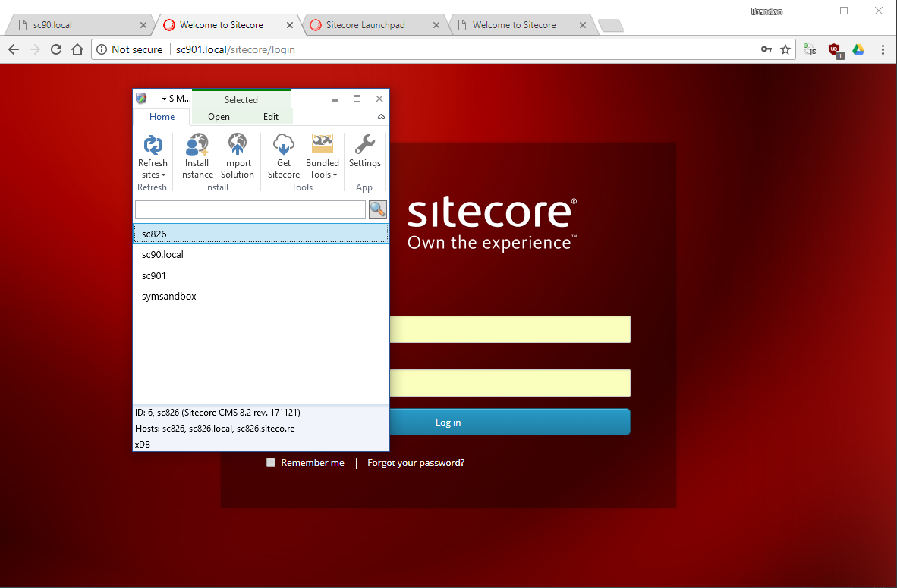The image size is (897, 588).
Task: Close the active Welcome to Sitecore tab
Action: 289,25
